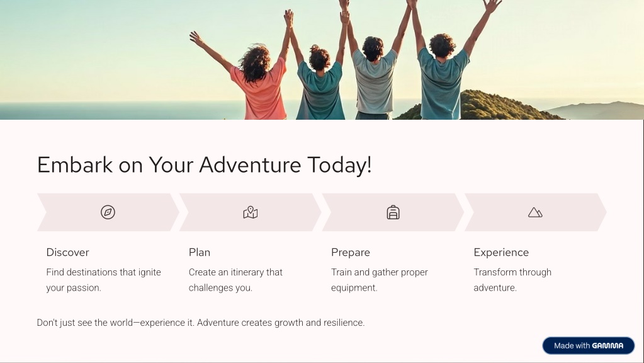Click the text Find destinations that ignite your passion
The image size is (644, 363).
[x=103, y=280]
